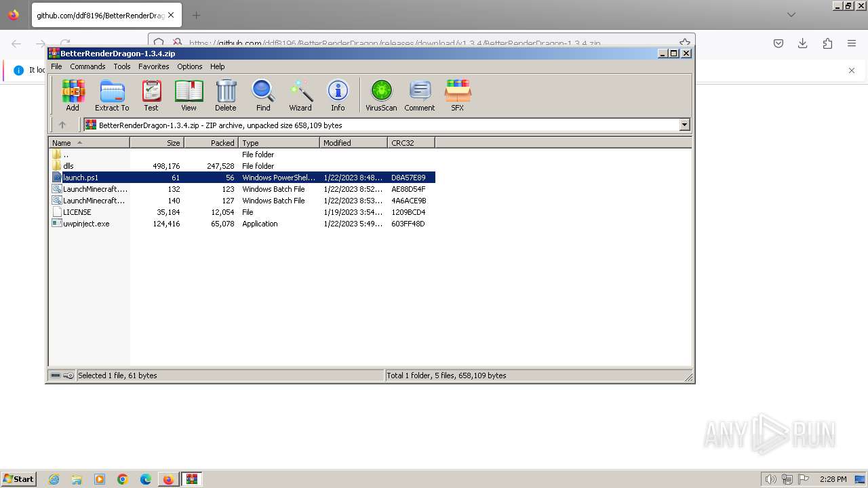Click the Firefox Pocket save icon
This screenshot has height=488, width=868.
coord(778,43)
